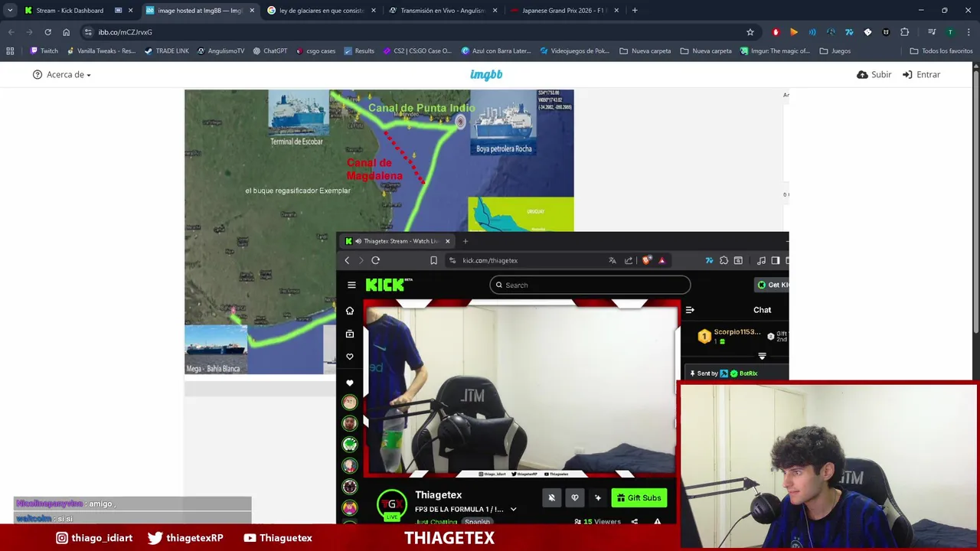Go to Chrome home page icon
Image resolution: width=980 pixels, height=551 pixels.
[x=67, y=32]
